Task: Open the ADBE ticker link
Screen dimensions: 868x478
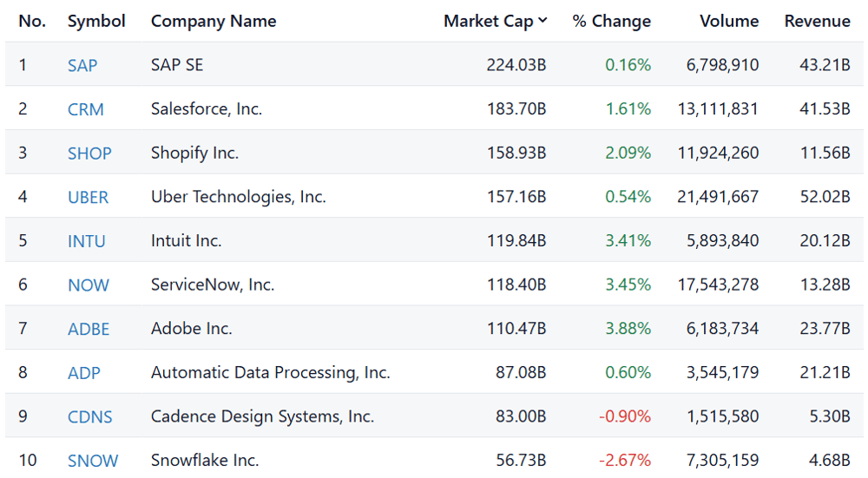Action: coord(88,329)
